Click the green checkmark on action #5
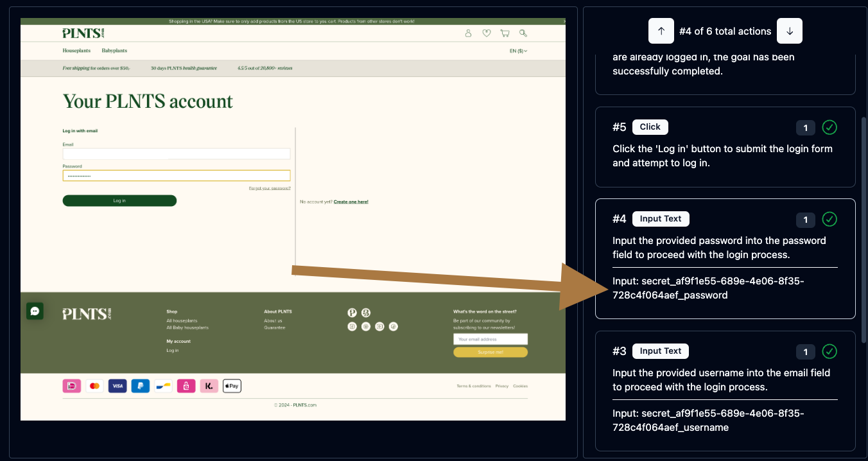Viewport: 868px width, 461px height. pyautogui.click(x=829, y=127)
